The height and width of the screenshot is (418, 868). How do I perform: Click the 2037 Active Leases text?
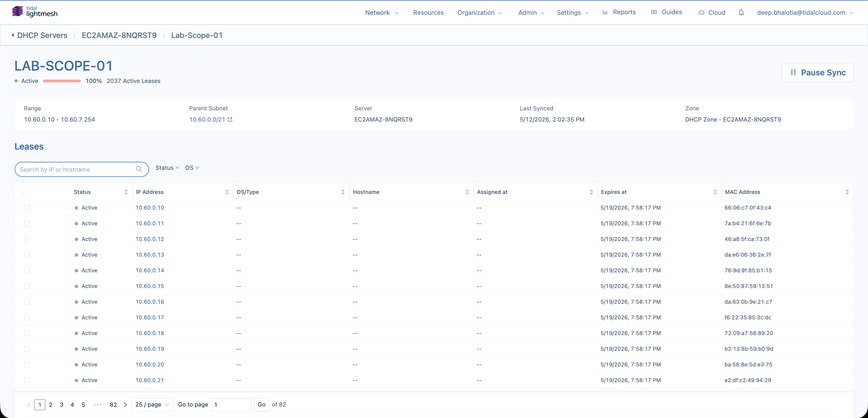[x=134, y=81]
